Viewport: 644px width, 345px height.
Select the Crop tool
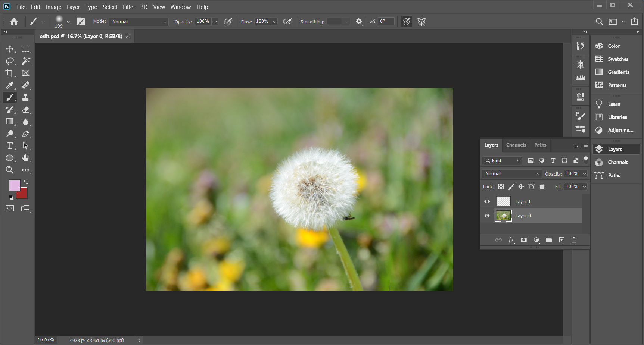point(10,73)
